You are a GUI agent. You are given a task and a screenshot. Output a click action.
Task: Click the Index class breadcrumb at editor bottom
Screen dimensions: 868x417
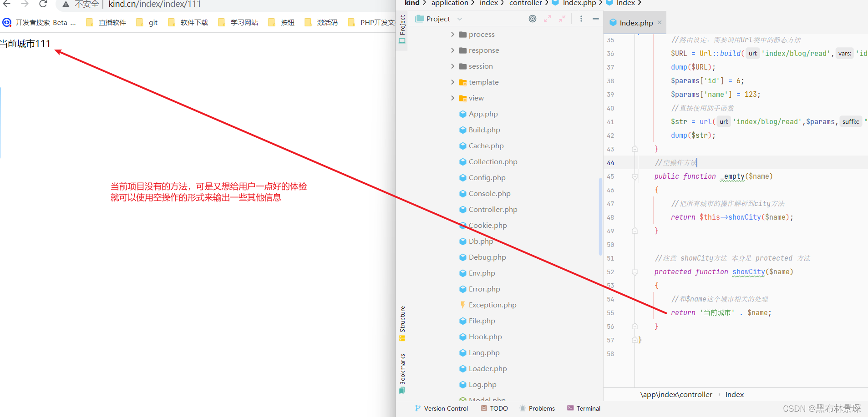point(734,395)
